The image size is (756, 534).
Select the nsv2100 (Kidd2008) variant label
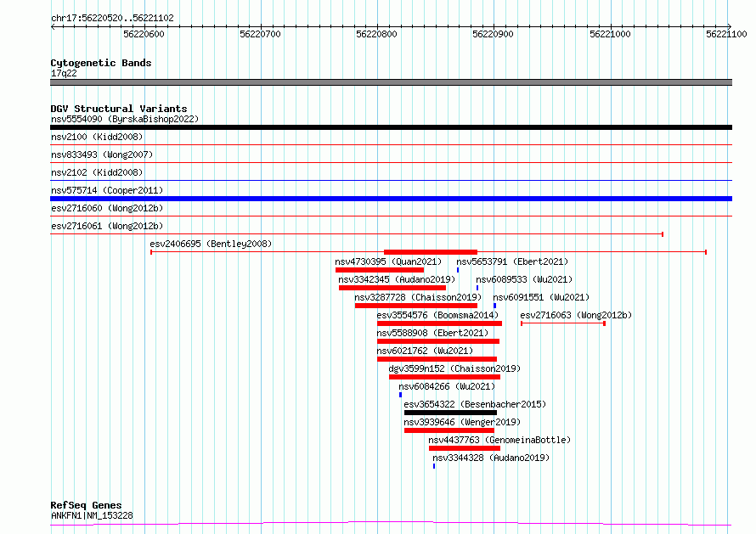(97, 137)
